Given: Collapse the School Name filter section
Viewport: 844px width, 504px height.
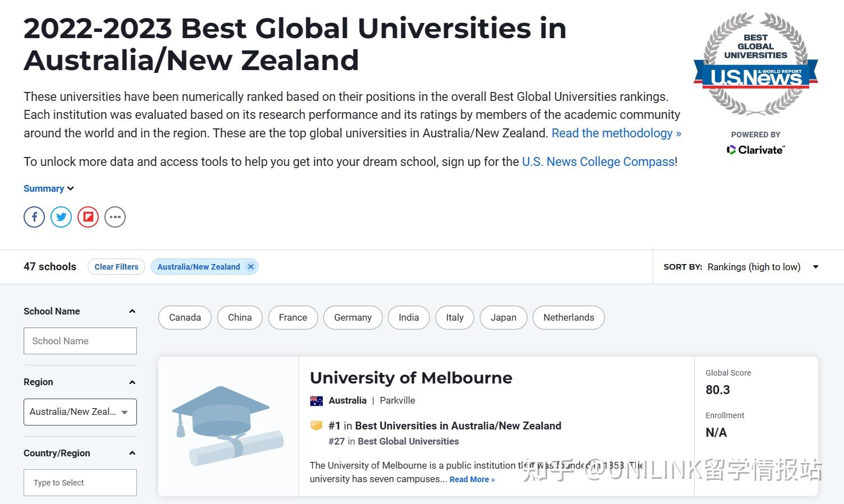Looking at the screenshot, I should (x=132, y=311).
